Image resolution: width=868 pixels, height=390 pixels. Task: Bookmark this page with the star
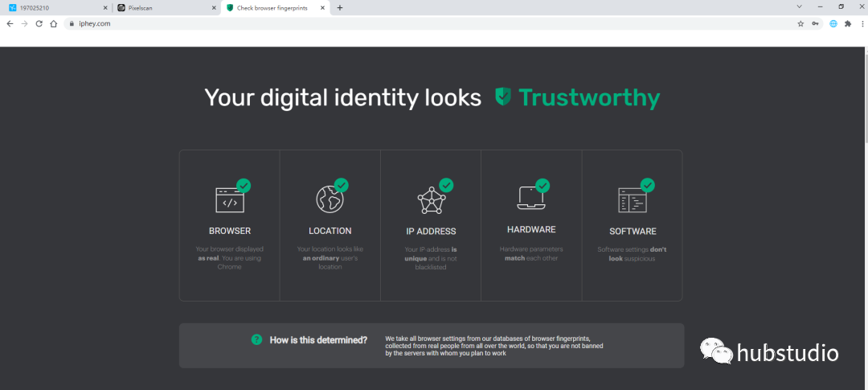pyautogui.click(x=800, y=24)
